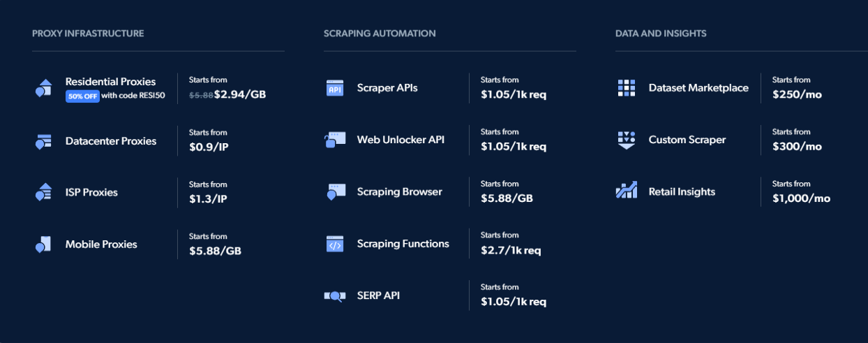Open the Scraping Functions link
Image resolution: width=868 pixels, height=343 pixels.
tap(403, 244)
